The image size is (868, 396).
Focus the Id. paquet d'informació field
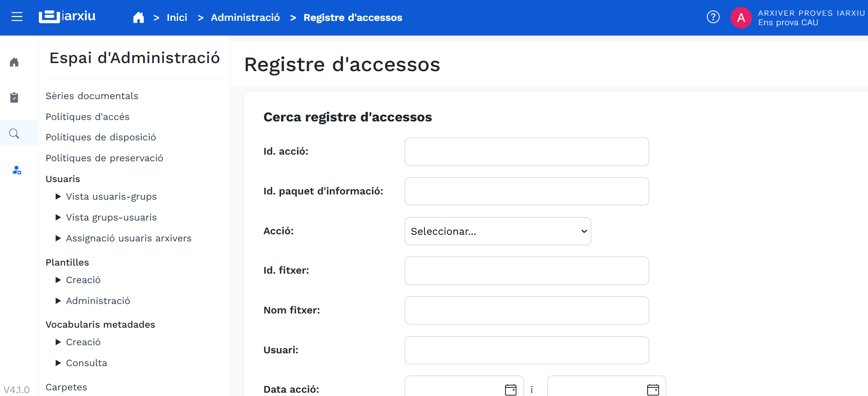click(x=527, y=191)
